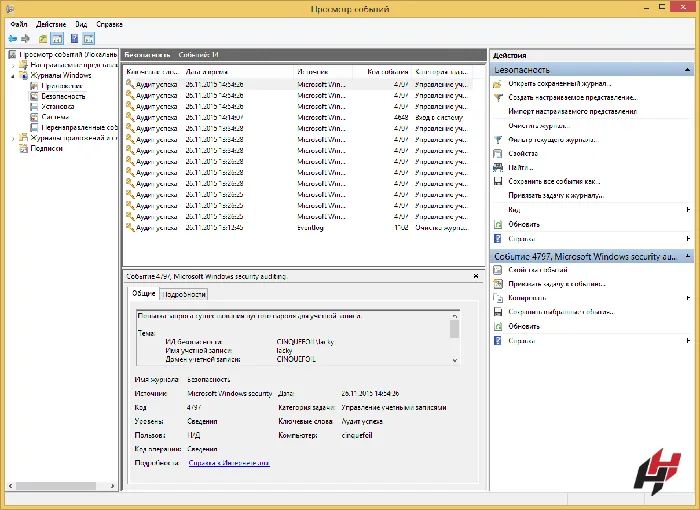
Task: Switch to the 'Подробности' tab
Action: pos(184,294)
